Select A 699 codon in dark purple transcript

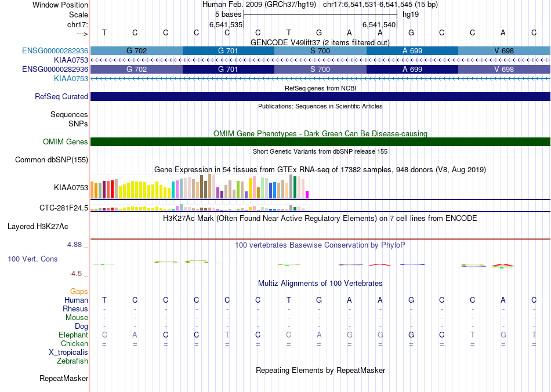(412, 69)
